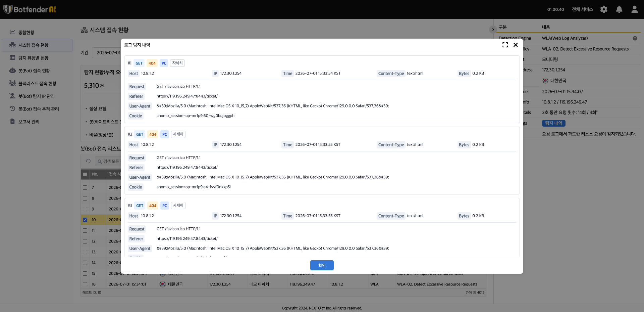Check the checkbox for row 15

85,273
